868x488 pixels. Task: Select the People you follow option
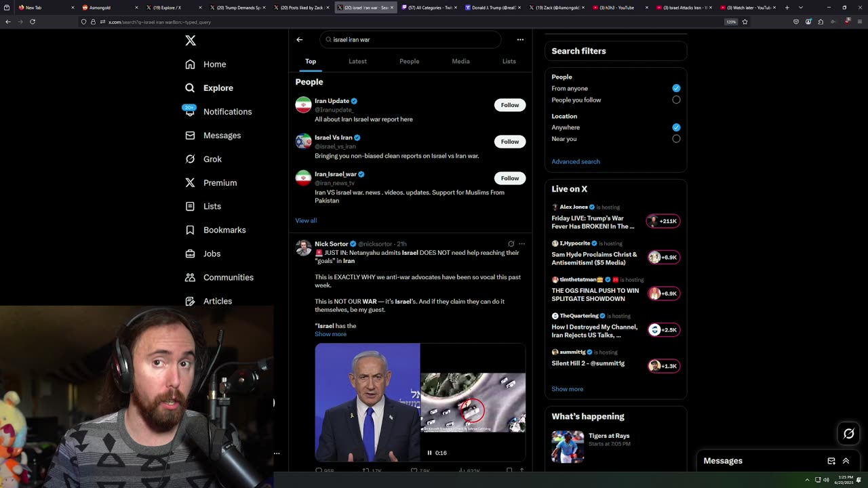click(x=676, y=100)
